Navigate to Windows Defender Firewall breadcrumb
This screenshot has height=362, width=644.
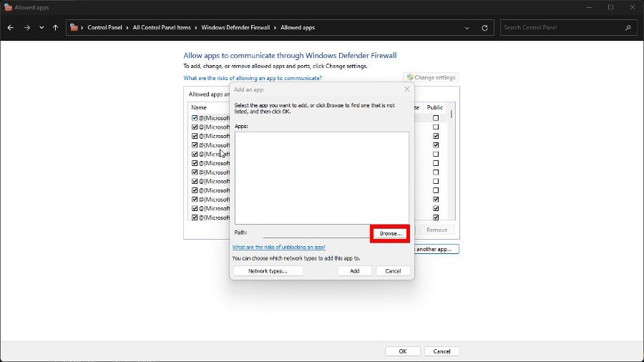(235, 27)
